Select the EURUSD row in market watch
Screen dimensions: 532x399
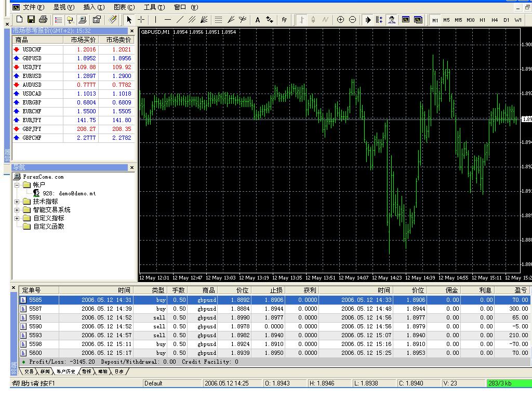[32, 76]
